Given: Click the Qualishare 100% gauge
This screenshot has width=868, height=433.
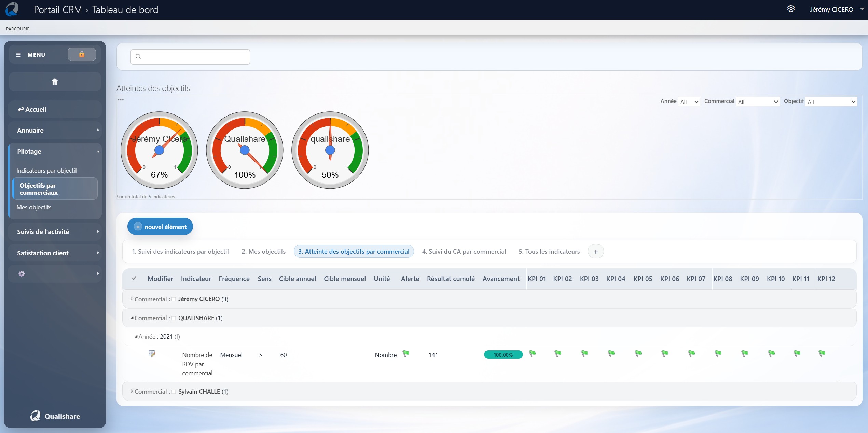Looking at the screenshot, I should 245,150.
